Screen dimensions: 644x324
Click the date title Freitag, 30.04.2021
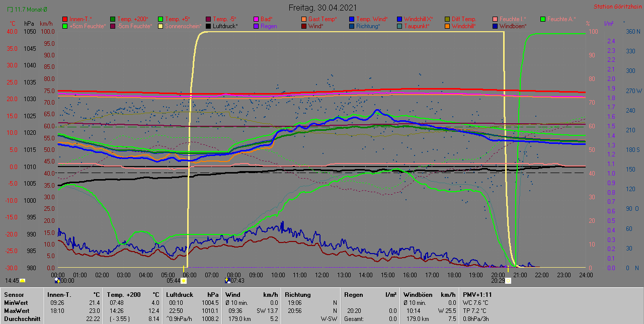pos(323,8)
